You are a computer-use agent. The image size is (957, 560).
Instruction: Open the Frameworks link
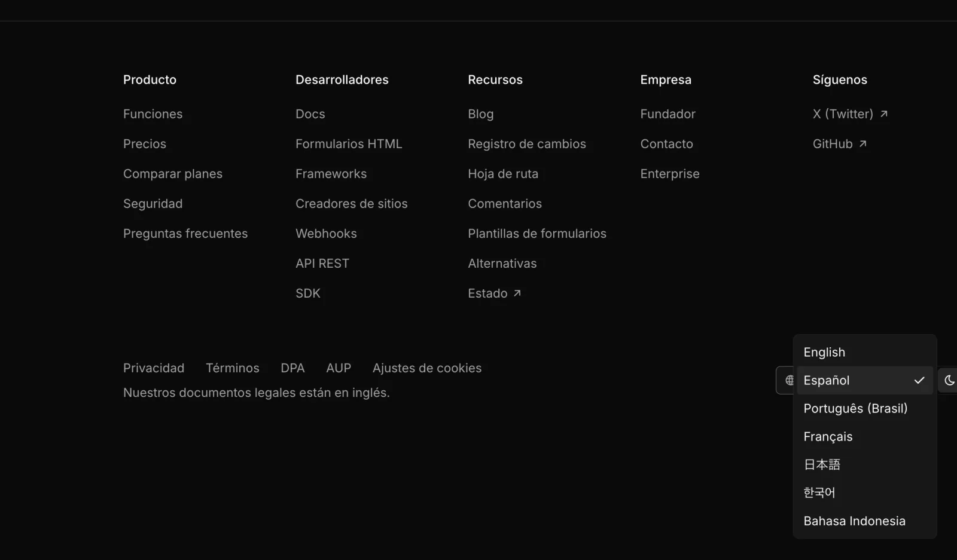pos(331,173)
